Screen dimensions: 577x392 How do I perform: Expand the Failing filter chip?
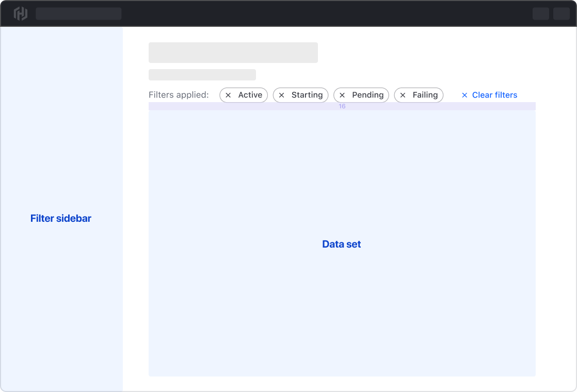pos(419,95)
